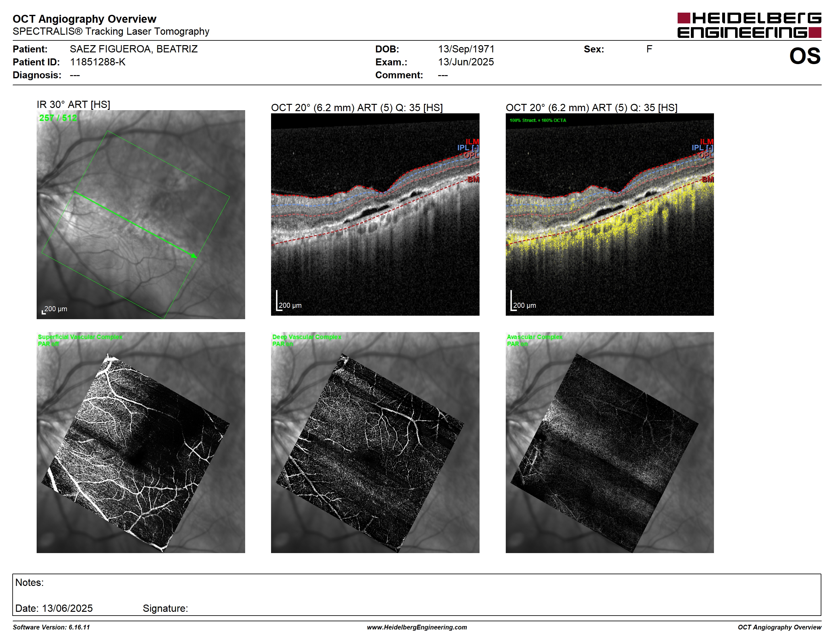This screenshot has width=834, height=644.
Task: Click the Sex value F
Action: coord(649,49)
